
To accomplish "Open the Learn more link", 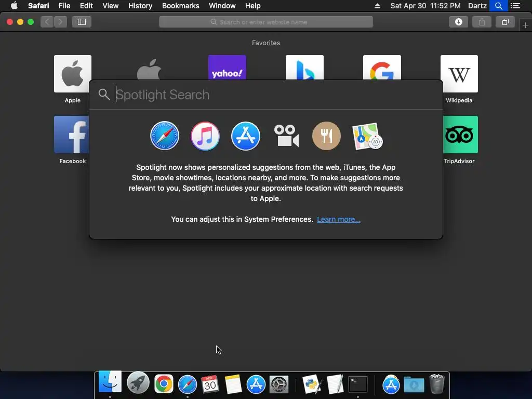I will [339, 219].
